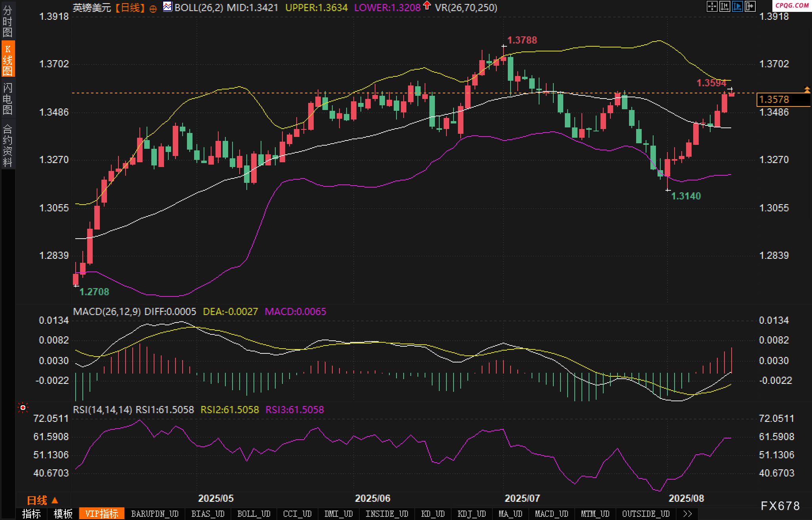The image size is (812, 520).
Task: Click the shift-chart-right arrow icon
Action: click(x=750, y=6)
